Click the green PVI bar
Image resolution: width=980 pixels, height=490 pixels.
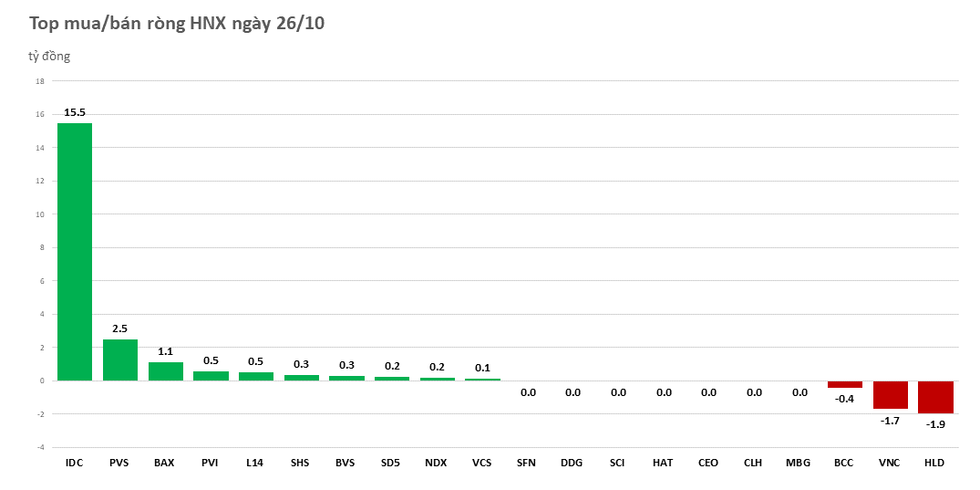click(211, 376)
